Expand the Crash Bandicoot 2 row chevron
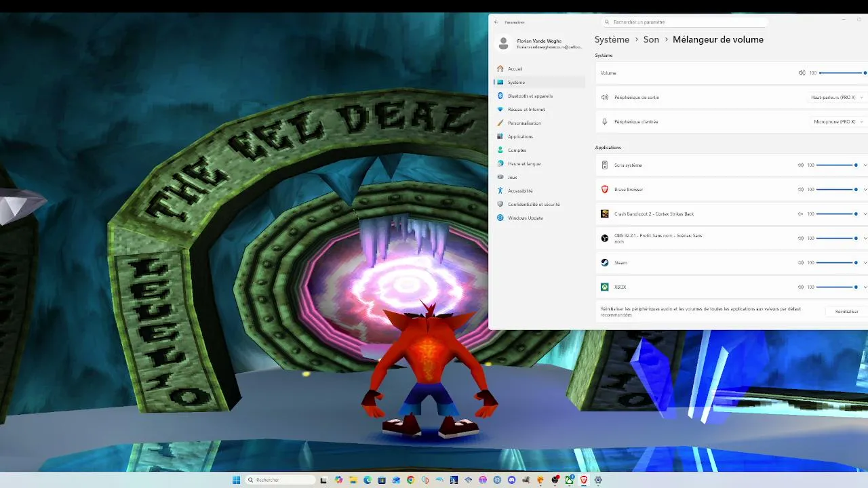Image resolution: width=868 pixels, height=488 pixels. (x=865, y=213)
